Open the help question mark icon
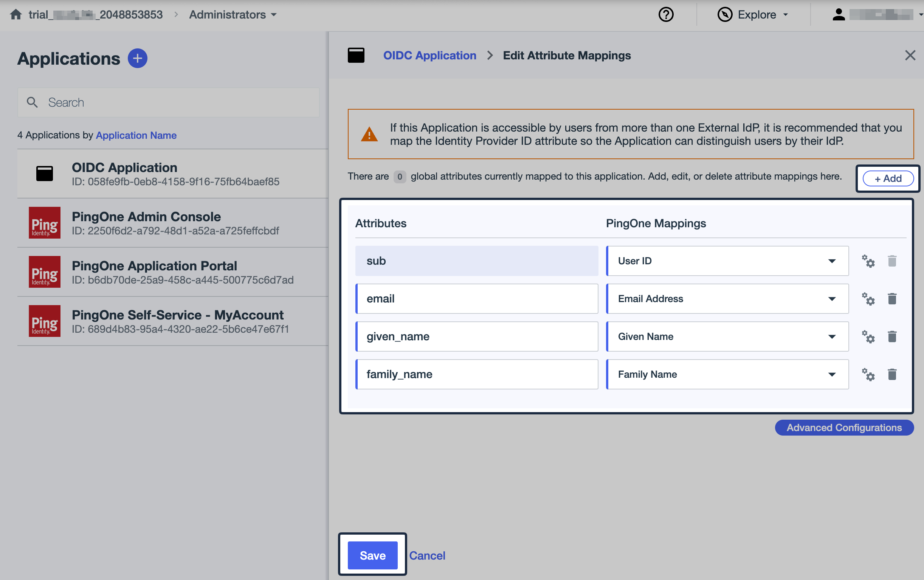The image size is (924, 580). coord(665,14)
